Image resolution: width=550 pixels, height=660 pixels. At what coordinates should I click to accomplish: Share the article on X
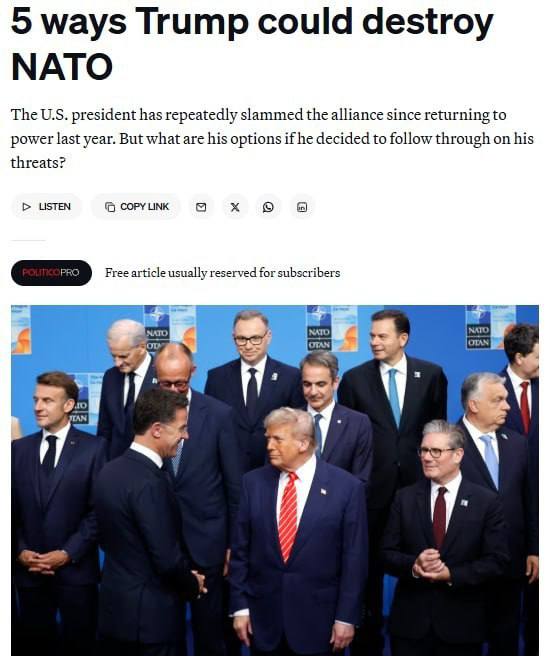[235, 207]
